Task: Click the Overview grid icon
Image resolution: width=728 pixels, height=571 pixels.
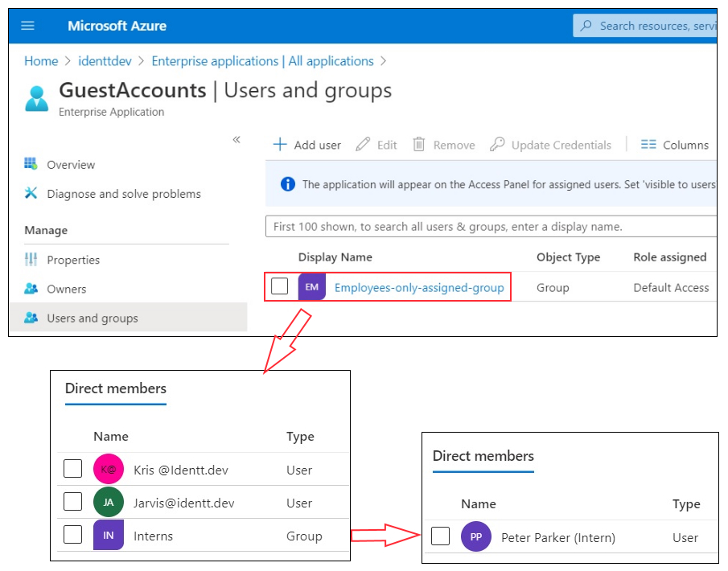Action: (x=31, y=164)
